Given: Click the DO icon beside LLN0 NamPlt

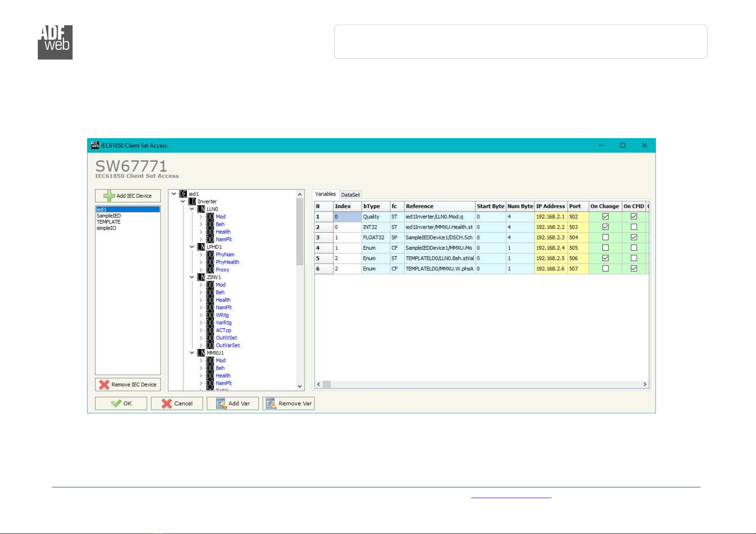Looking at the screenshot, I should point(210,239).
